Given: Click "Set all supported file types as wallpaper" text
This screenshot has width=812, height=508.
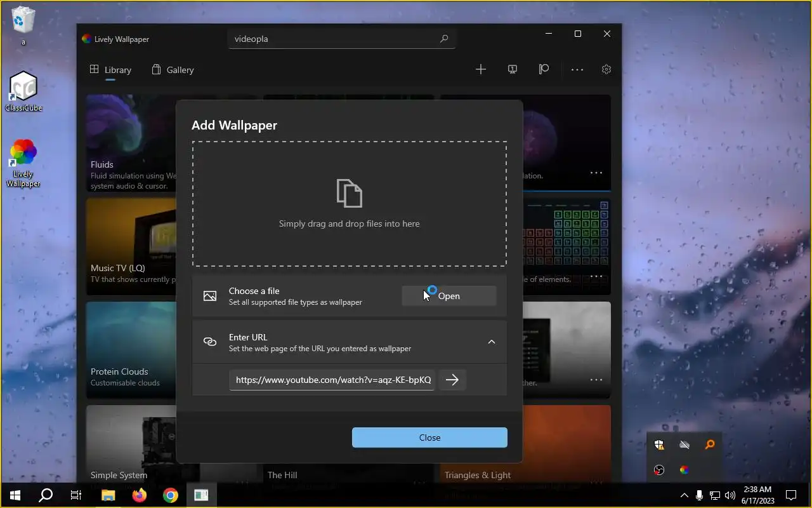Looking at the screenshot, I should coord(296,302).
